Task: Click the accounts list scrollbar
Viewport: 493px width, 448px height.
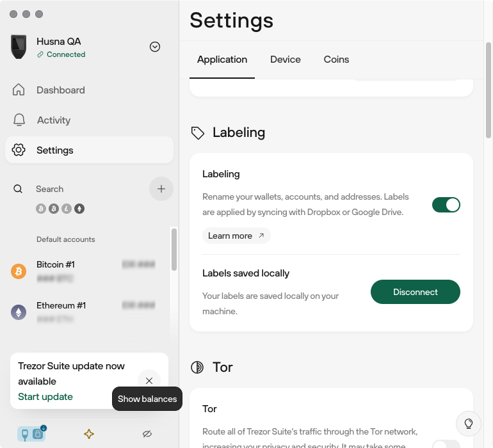Action: (174, 250)
